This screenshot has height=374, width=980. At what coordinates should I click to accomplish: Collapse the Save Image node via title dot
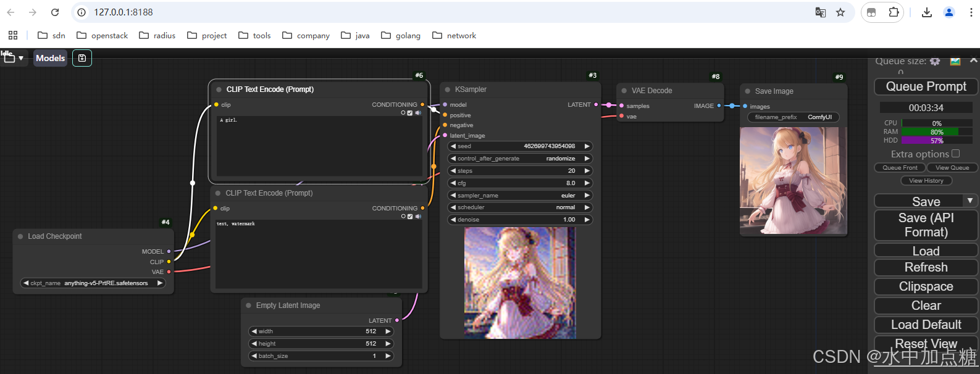coord(748,91)
